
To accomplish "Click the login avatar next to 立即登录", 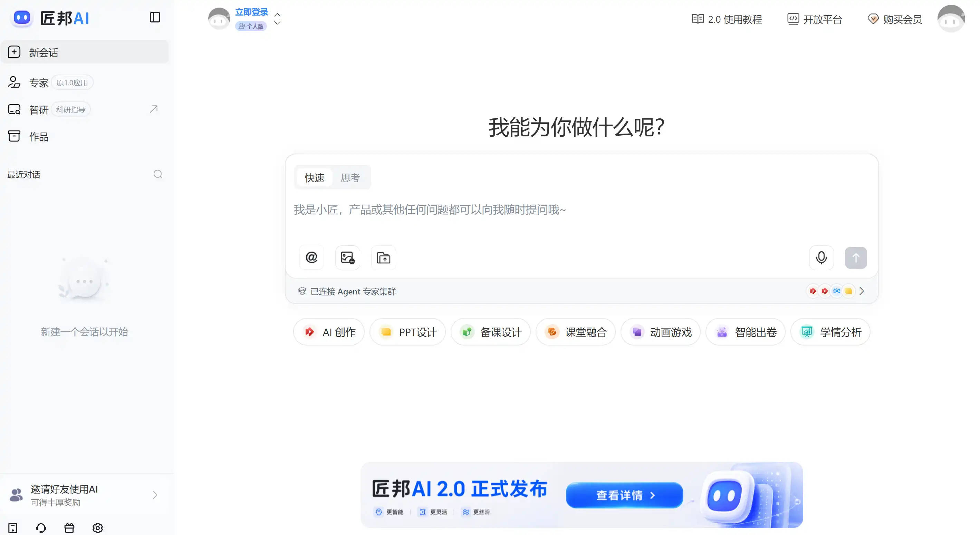I will [219, 19].
